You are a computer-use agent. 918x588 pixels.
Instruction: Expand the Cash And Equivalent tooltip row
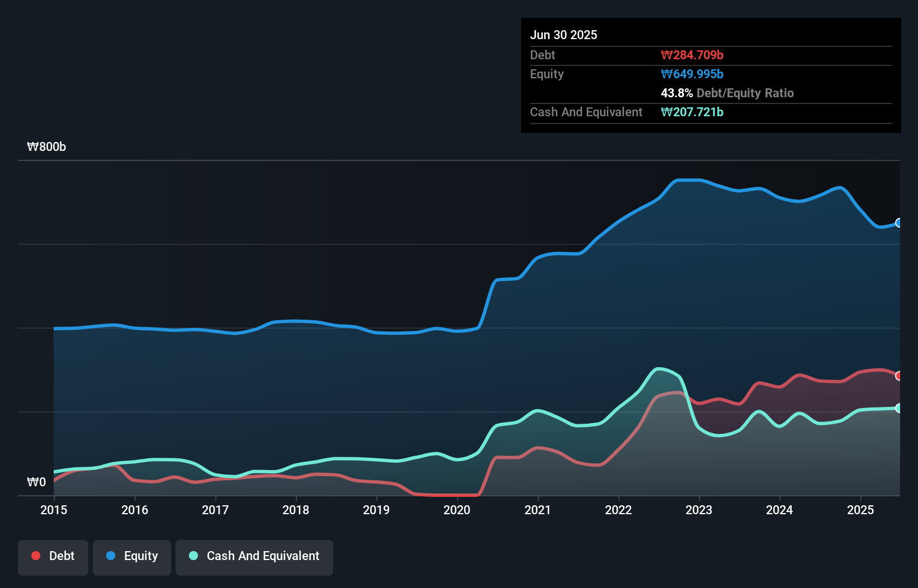click(586, 112)
